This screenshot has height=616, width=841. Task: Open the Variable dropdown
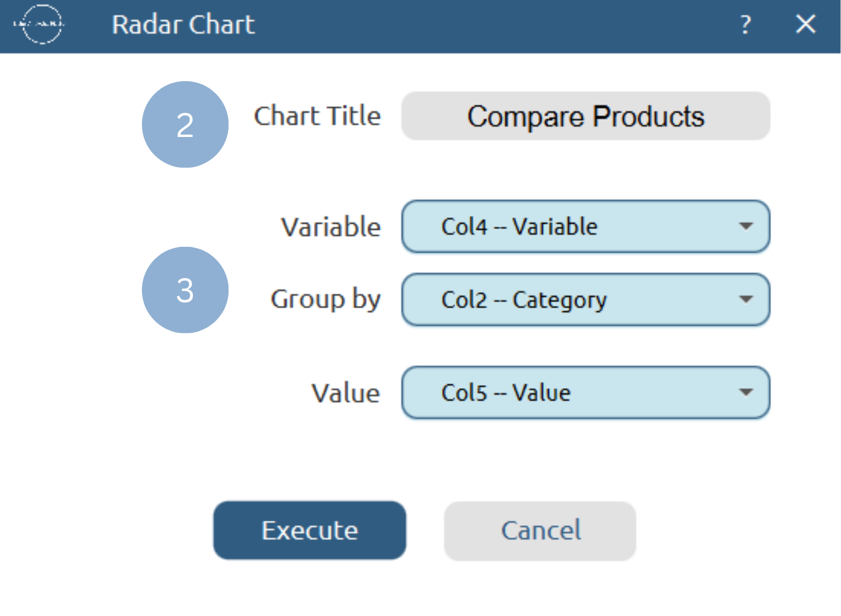pos(585,227)
